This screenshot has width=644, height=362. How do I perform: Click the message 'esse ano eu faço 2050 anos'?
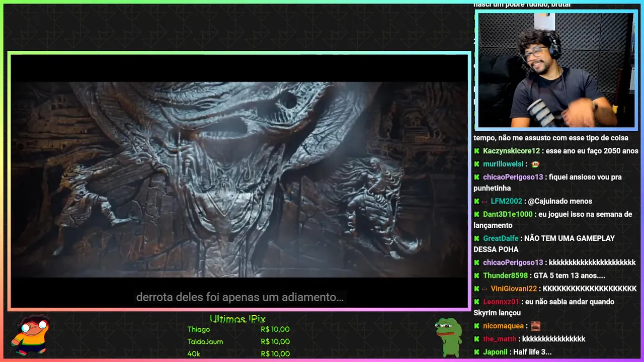[592, 151]
